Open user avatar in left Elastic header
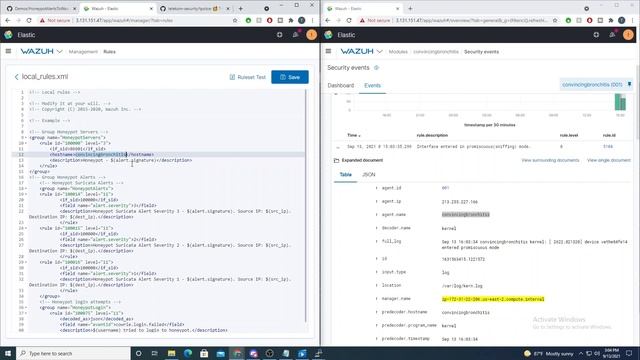640x360 pixels. (311, 35)
